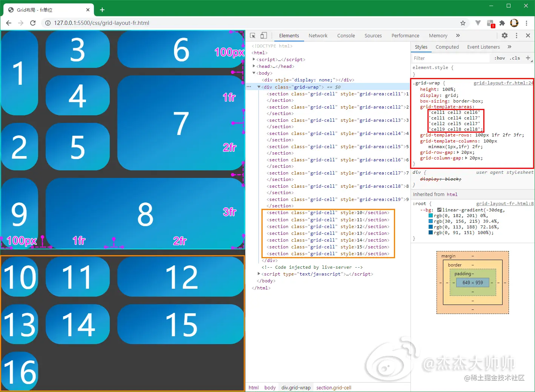Close the Grid布局 browser tab

pos(88,10)
